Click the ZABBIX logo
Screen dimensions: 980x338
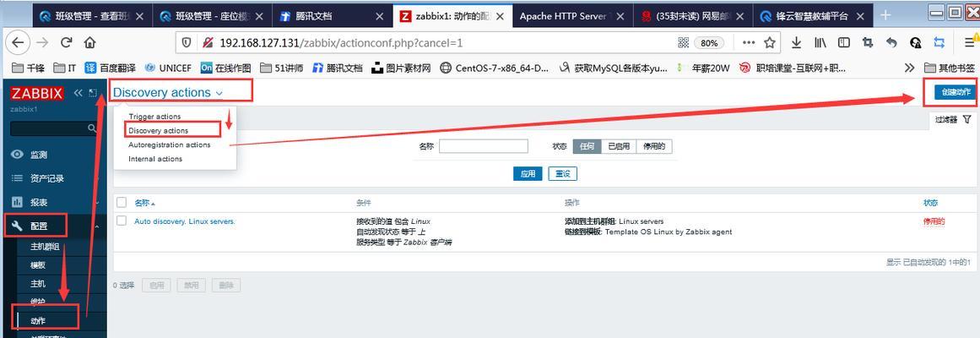[37, 93]
